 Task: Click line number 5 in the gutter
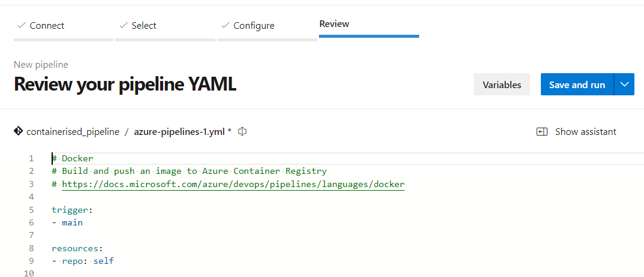tap(31, 210)
